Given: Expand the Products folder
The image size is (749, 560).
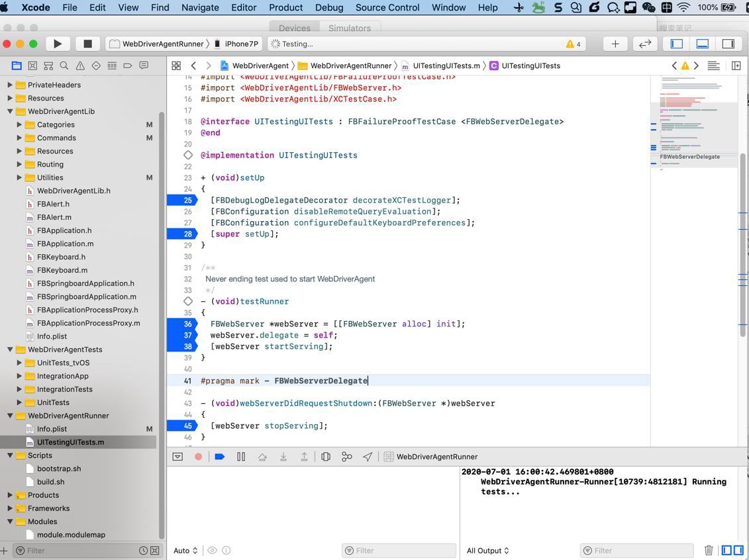Looking at the screenshot, I should click(x=9, y=495).
